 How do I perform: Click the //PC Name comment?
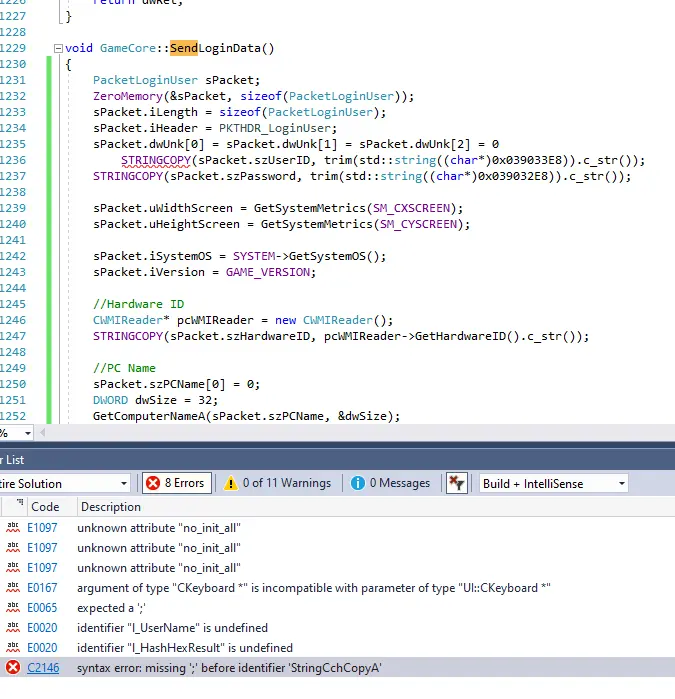pyautogui.click(x=124, y=368)
